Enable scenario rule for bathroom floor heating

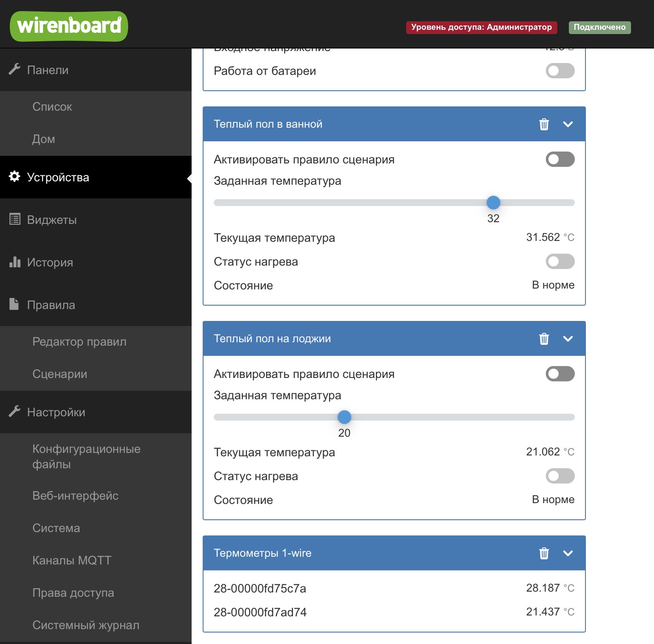click(x=560, y=159)
